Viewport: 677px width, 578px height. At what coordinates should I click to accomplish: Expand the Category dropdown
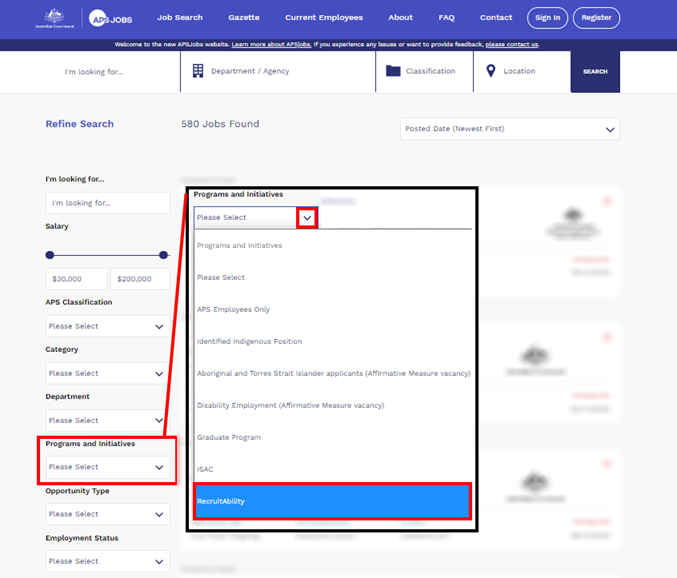[x=108, y=373]
